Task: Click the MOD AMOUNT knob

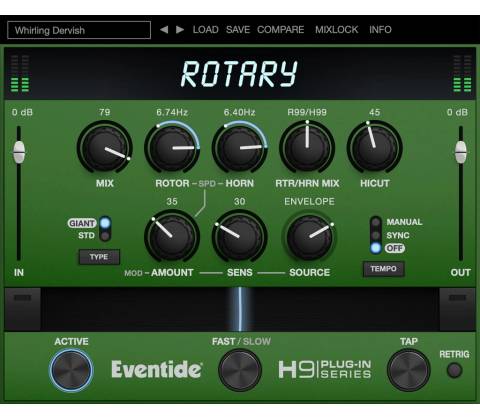Action: pyautogui.click(x=172, y=236)
